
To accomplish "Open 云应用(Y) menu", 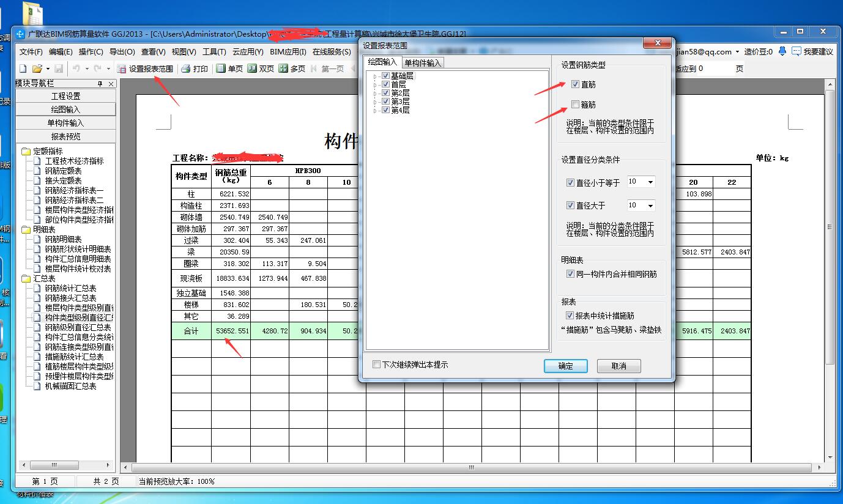I will click(x=248, y=52).
